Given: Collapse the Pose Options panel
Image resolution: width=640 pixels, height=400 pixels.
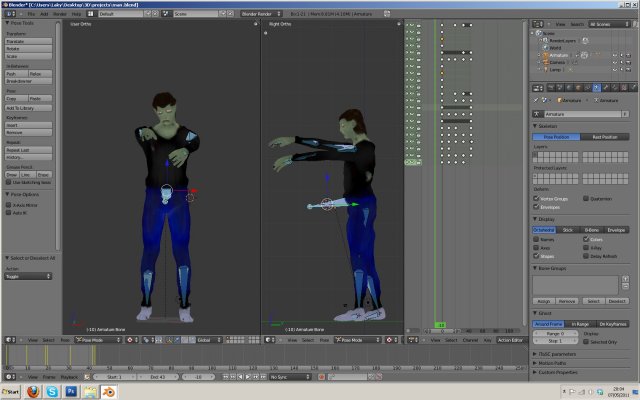Looking at the screenshot, I should click(x=7, y=194).
